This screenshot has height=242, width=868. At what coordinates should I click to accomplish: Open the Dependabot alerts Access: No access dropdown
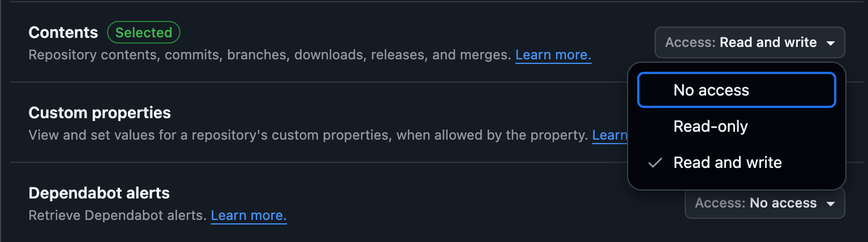(x=764, y=203)
